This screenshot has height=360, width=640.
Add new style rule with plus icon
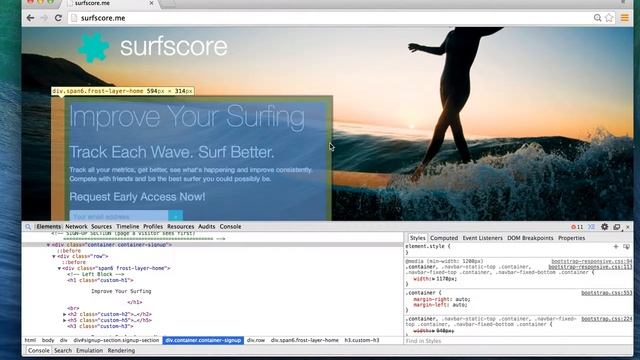point(616,247)
